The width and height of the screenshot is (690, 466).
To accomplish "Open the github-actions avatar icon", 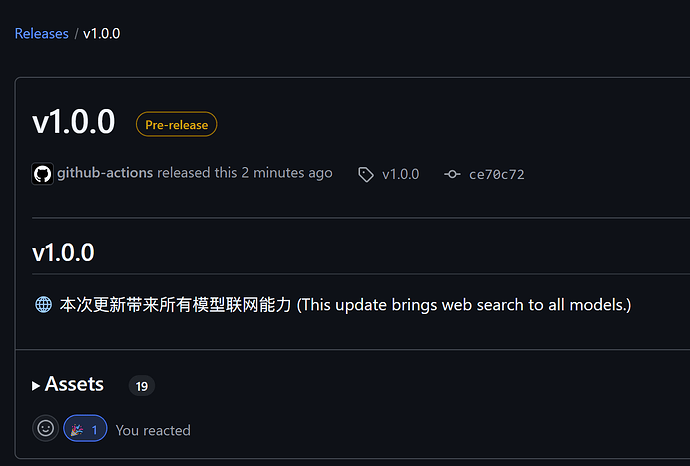I will (43, 173).
